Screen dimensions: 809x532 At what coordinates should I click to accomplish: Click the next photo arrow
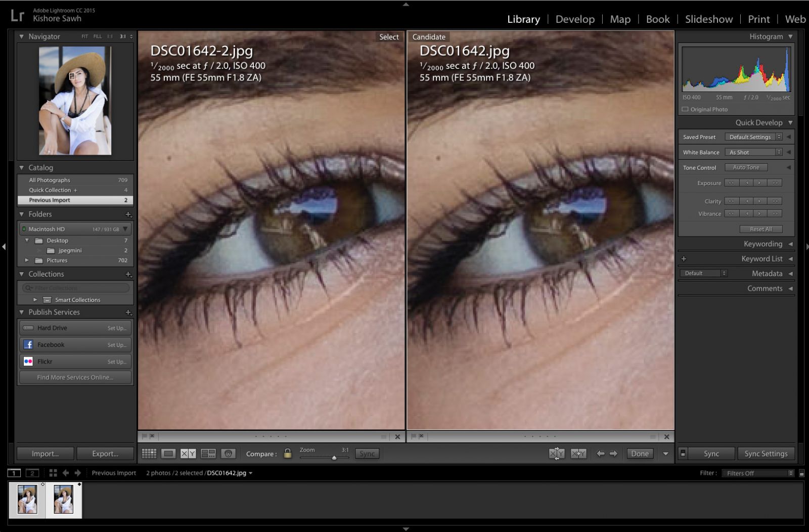(x=614, y=454)
